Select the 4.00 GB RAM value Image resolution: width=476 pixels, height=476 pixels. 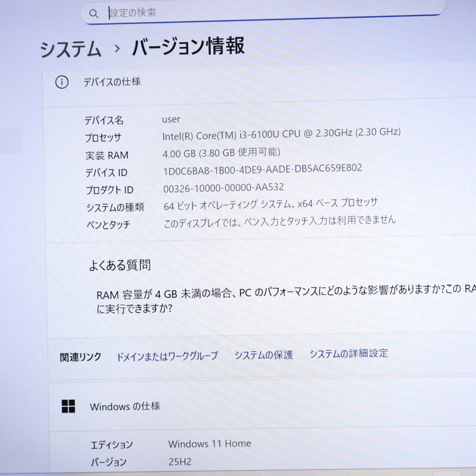click(x=221, y=152)
